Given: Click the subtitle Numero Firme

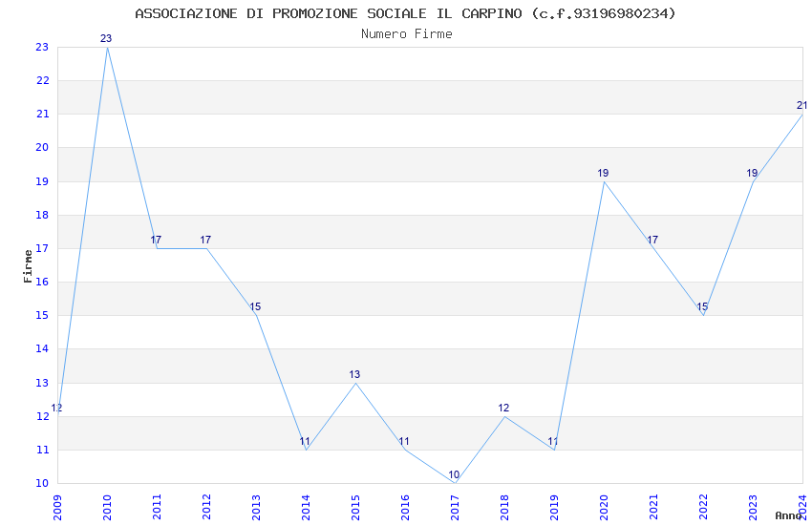Looking at the screenshot, I should [407, 34].
